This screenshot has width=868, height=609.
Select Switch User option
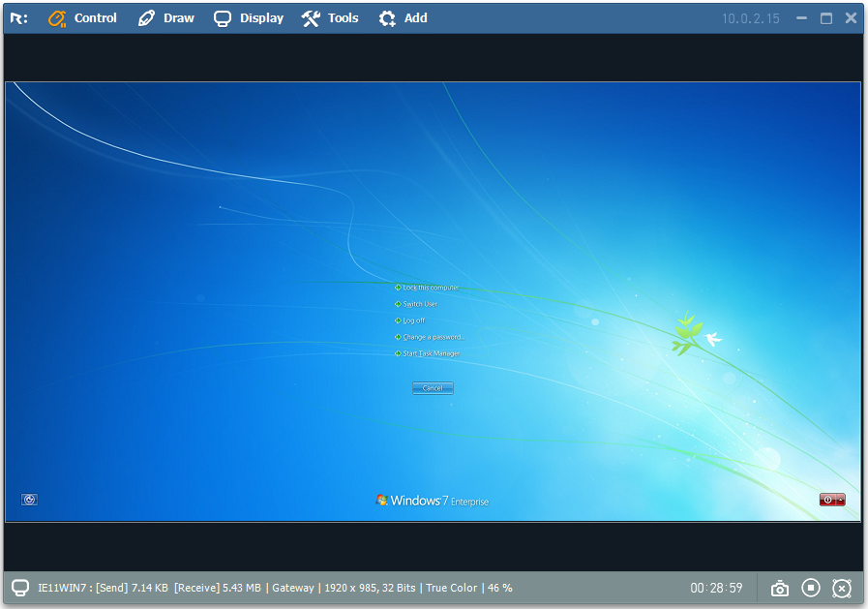pos(420,304)
